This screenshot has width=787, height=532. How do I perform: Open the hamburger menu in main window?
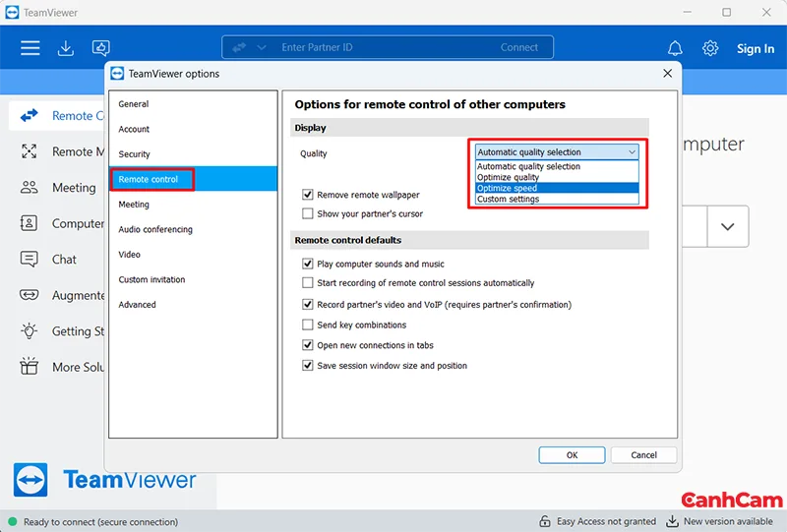30,48
